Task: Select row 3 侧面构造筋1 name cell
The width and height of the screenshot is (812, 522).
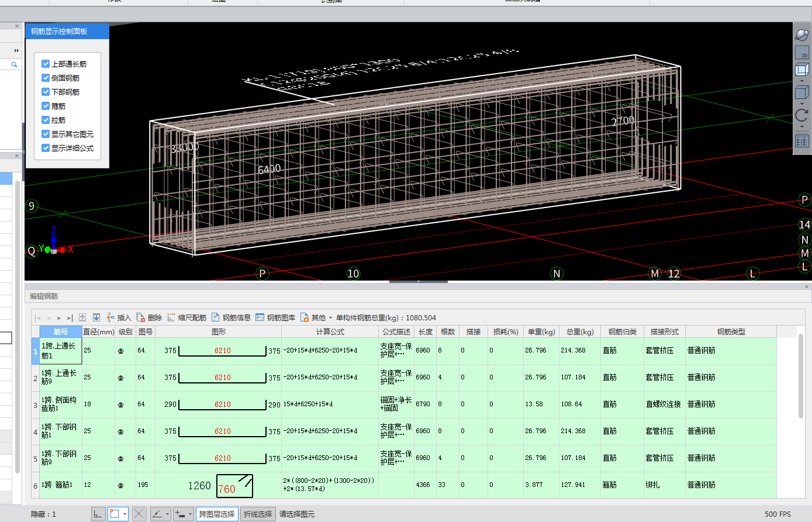Action: point(61,405)
